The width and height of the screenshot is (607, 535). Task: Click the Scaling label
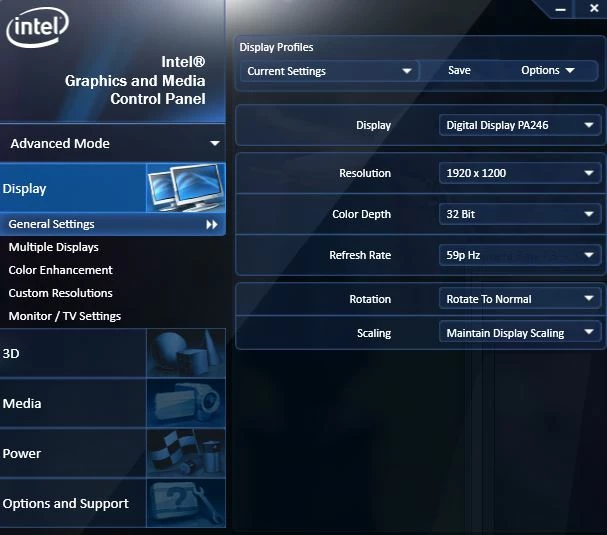tap(374, 333)
